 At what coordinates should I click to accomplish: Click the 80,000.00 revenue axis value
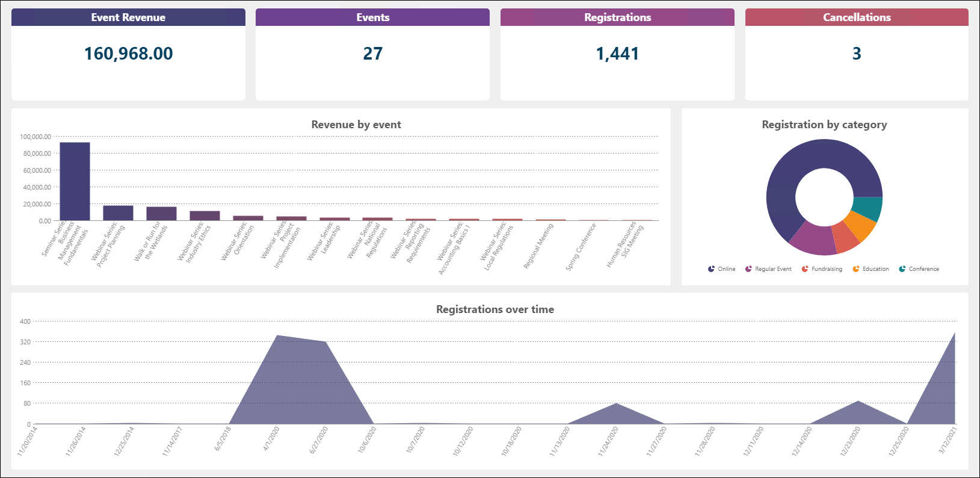[37, 154]
